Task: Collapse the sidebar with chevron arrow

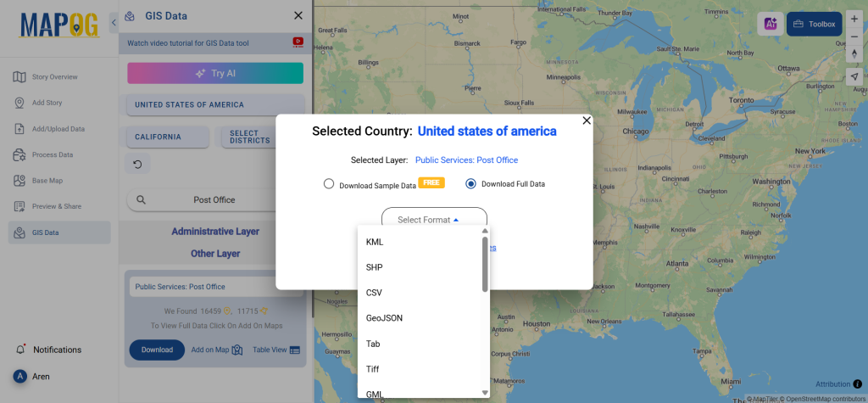Action: [114, 23]
